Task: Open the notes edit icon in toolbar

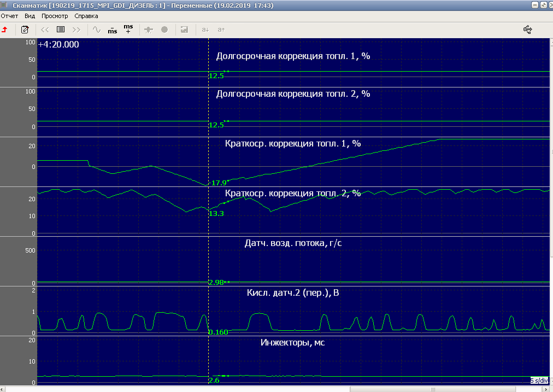Action: pyautogui.click(x=25, y=30)
